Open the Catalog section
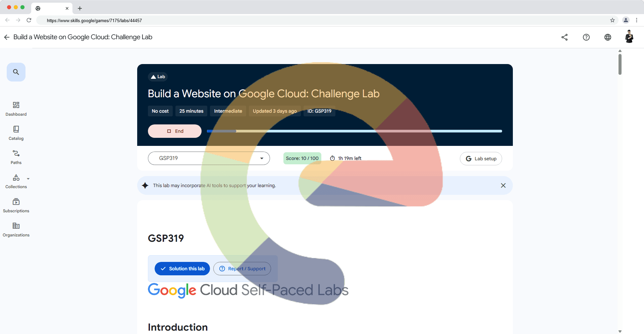 [x=16, y=133]
